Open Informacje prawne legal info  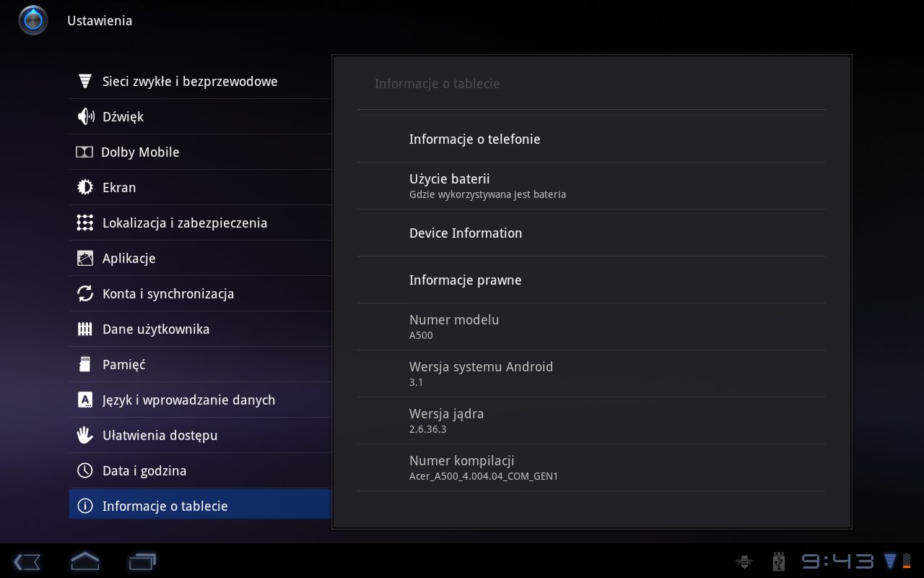tap(591, 280)
